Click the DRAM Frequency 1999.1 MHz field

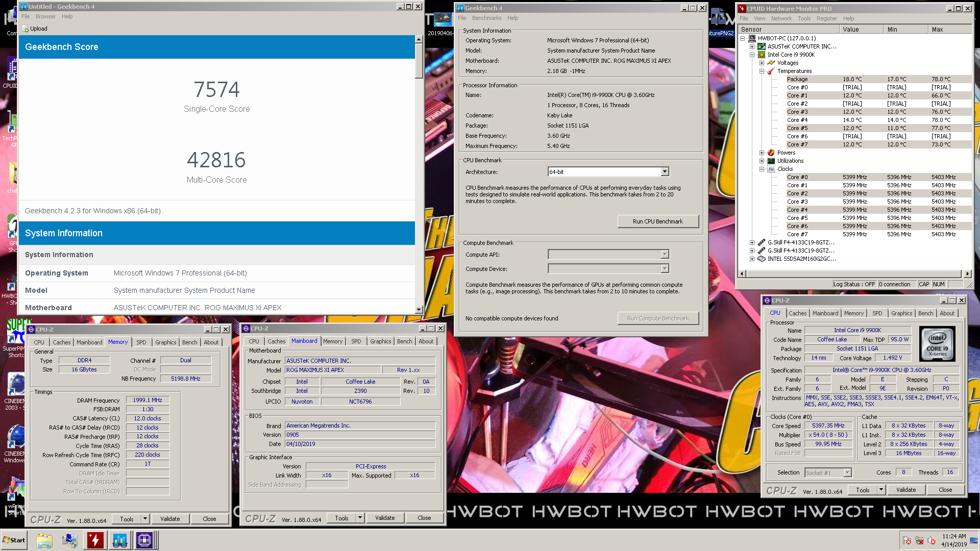pyautogui.click(x=148, y=400)
